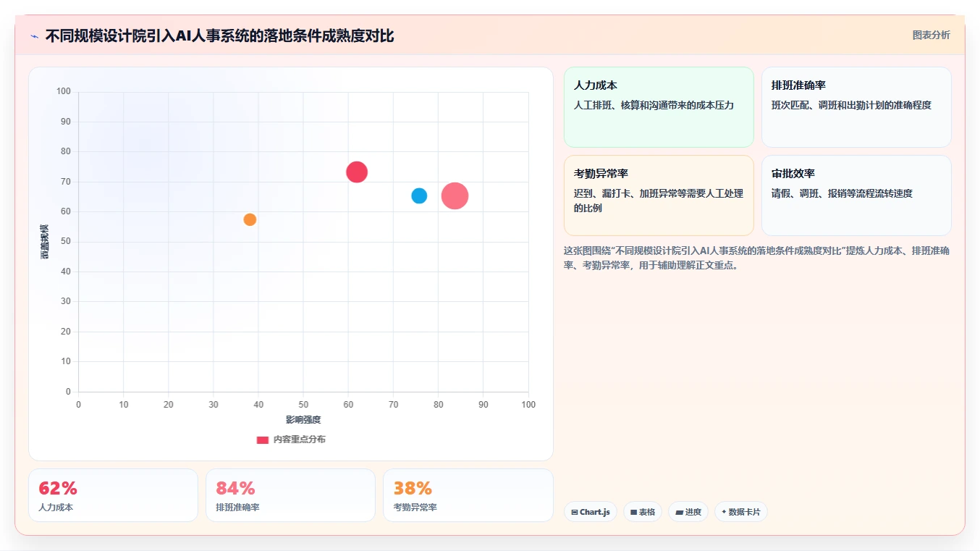Click the 请假、调班、报销等流程 description text
The width and height of the screenshot is (980, 551).
tap(842, 193)
